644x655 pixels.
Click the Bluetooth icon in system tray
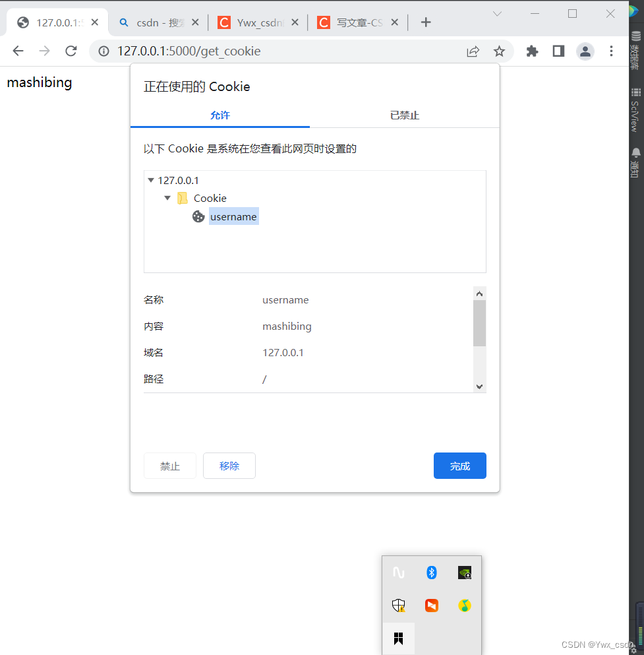[x=432, y=573]
